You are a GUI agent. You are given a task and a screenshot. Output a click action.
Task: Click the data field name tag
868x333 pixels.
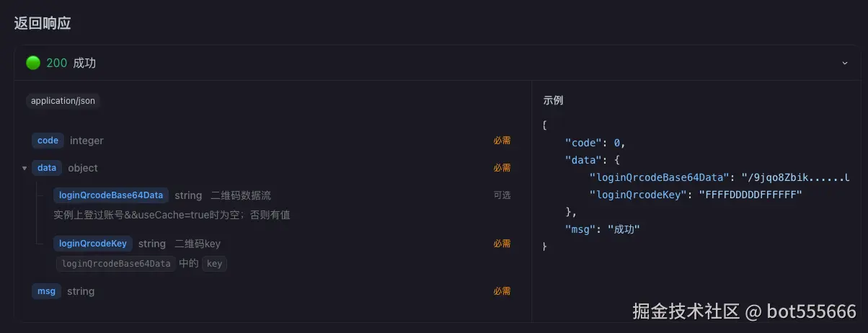coord(47,168)
